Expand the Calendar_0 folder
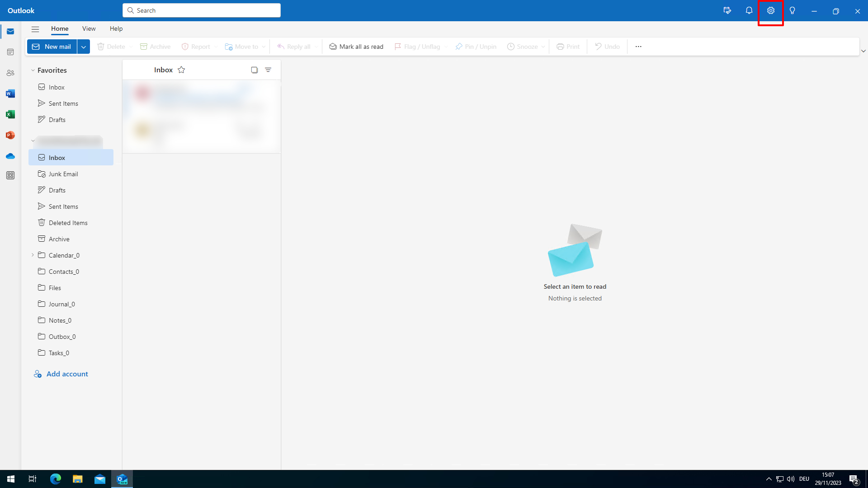This screenshot has width=868, height=488. pos(33,255)
